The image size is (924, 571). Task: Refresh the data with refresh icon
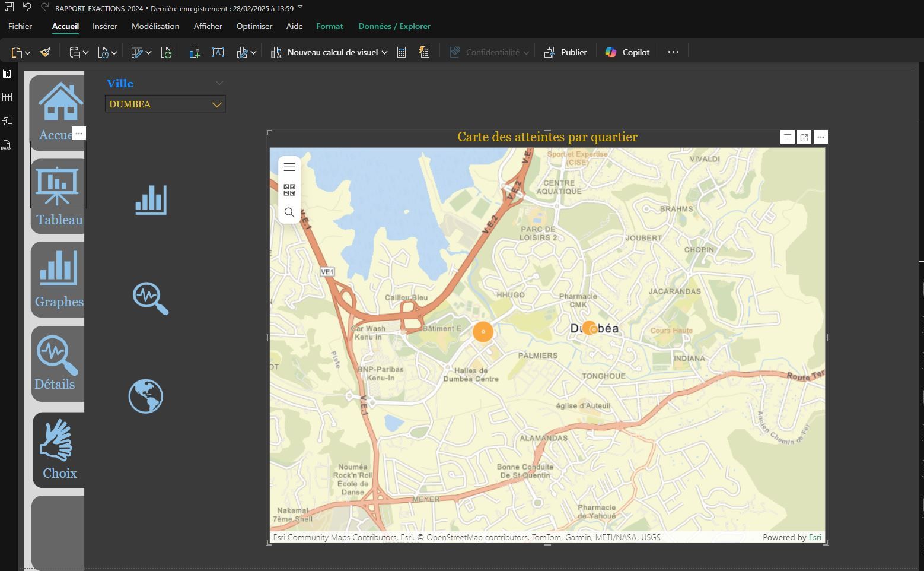[x=167, y=52]
